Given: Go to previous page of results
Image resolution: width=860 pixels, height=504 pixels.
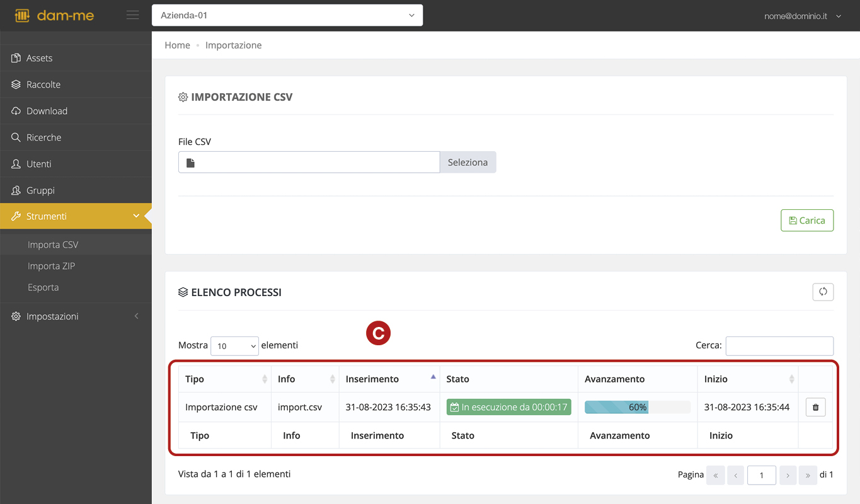Looking at the screenshot, I should point(735,475).
